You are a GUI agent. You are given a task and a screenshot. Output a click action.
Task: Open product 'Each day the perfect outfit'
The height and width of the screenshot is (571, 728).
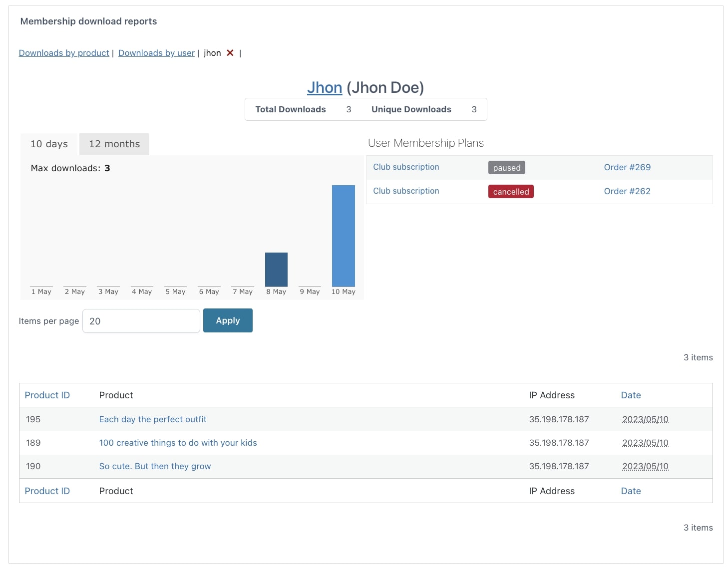[x=153, y=419]
